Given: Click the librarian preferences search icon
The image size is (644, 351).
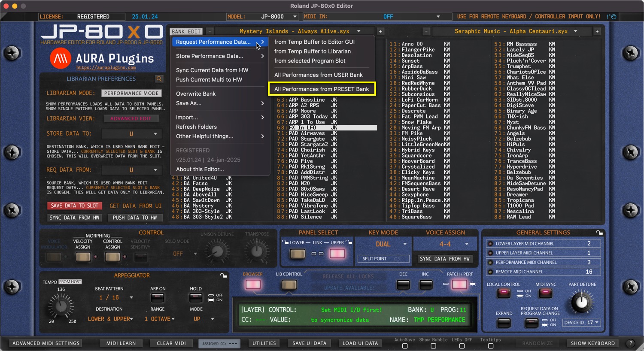Looking at the screenshot, I should (159, 79).
